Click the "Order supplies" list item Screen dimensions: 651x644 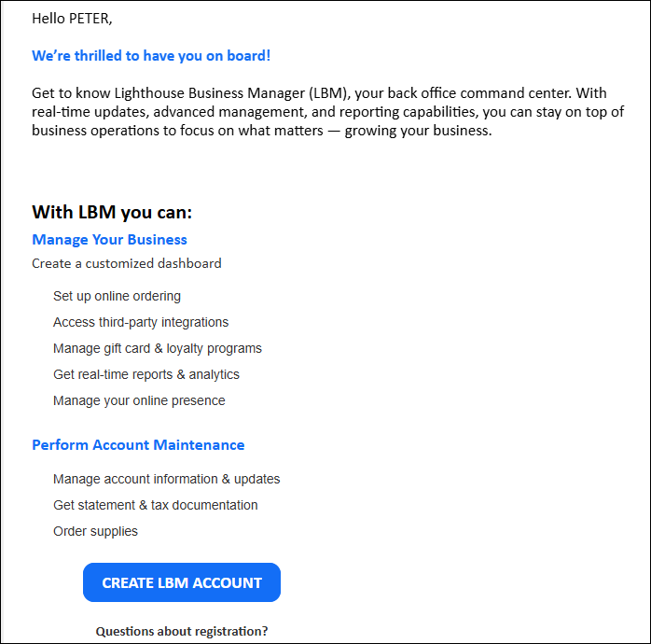(x=95, y=531)
